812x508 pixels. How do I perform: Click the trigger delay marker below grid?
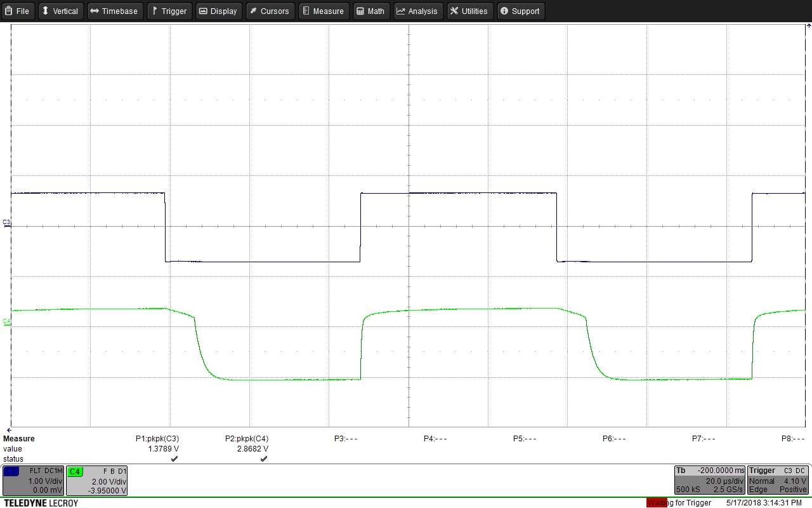point(8,430)
